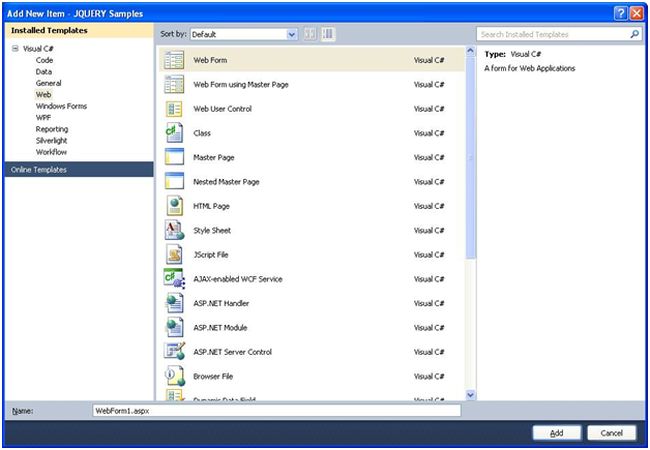Click the template list scroll down arrow
Viewport: 650px width, 450px height.
[470, 395]
